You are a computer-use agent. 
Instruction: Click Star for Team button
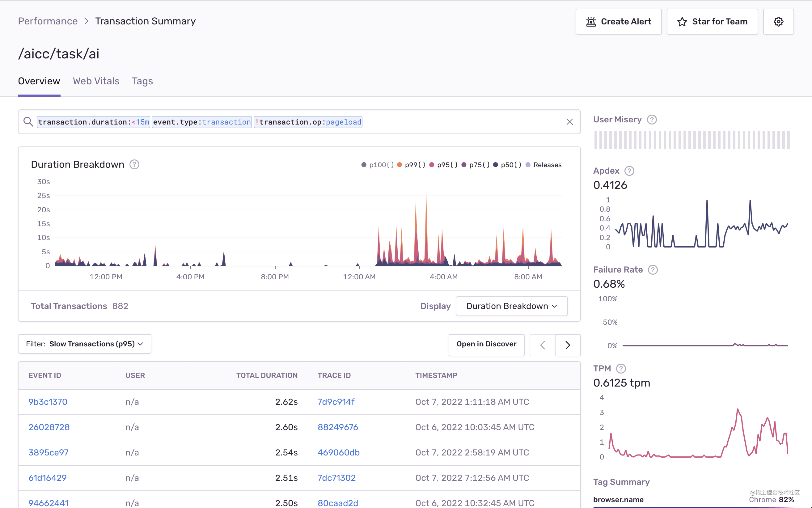pos(712,22)
